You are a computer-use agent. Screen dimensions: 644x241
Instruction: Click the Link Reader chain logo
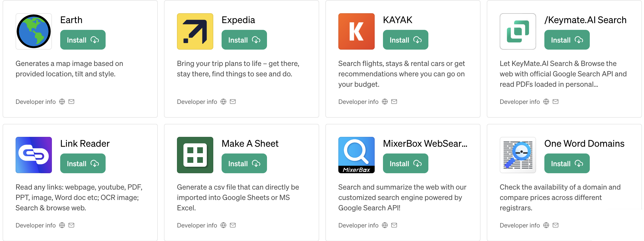point(34,155)
